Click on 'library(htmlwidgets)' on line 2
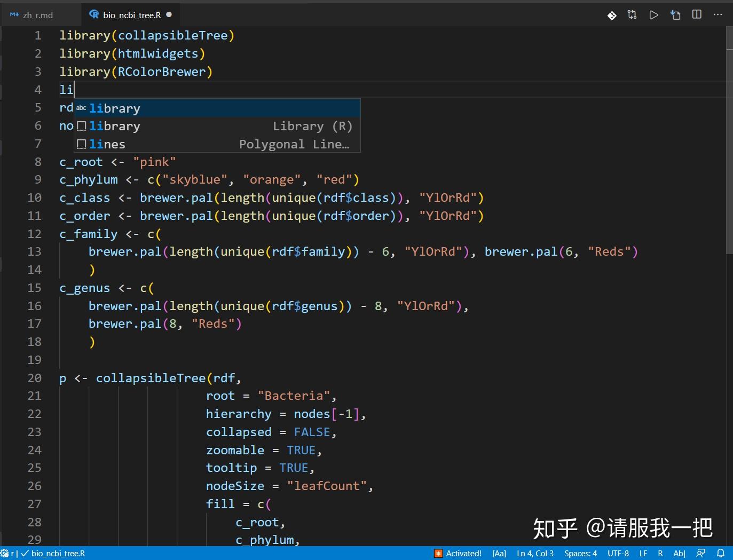The width and height of the screenshot is (733, 560). (x=132, y=53)
